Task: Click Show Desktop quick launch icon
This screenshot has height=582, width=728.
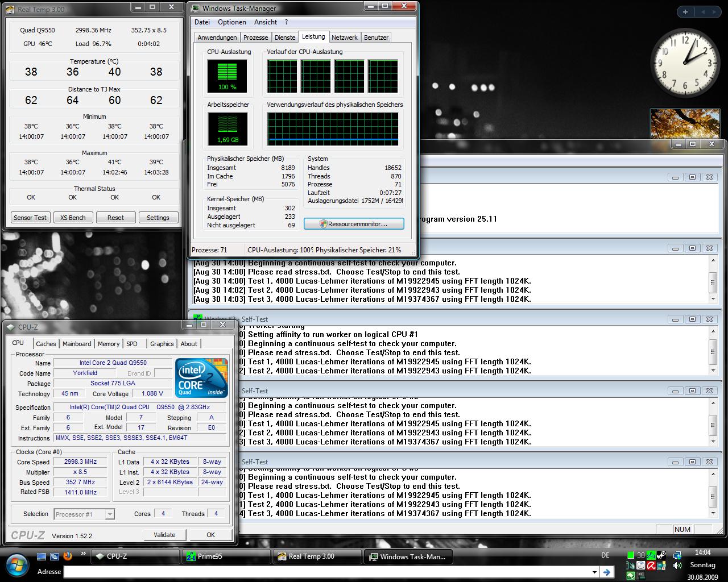Action: pyautogui.click(x=42, y=556)
